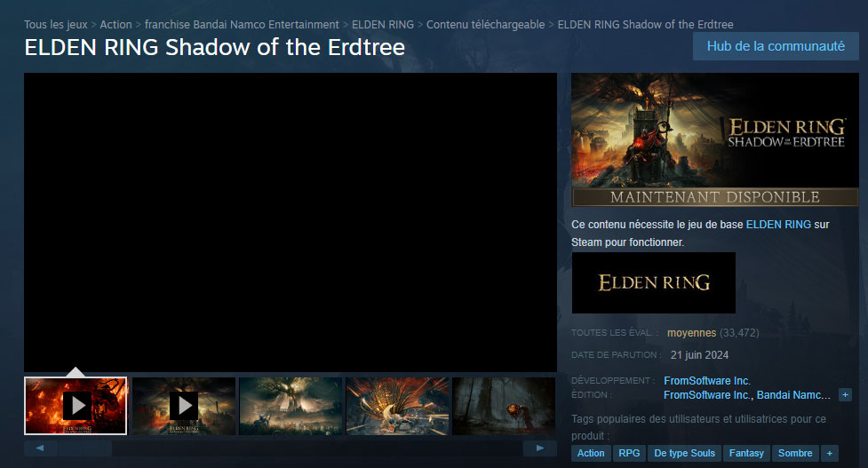Select the boss fight screenshot thumbnail
This screenshot has width=868, height=468.
pos(397,406)
